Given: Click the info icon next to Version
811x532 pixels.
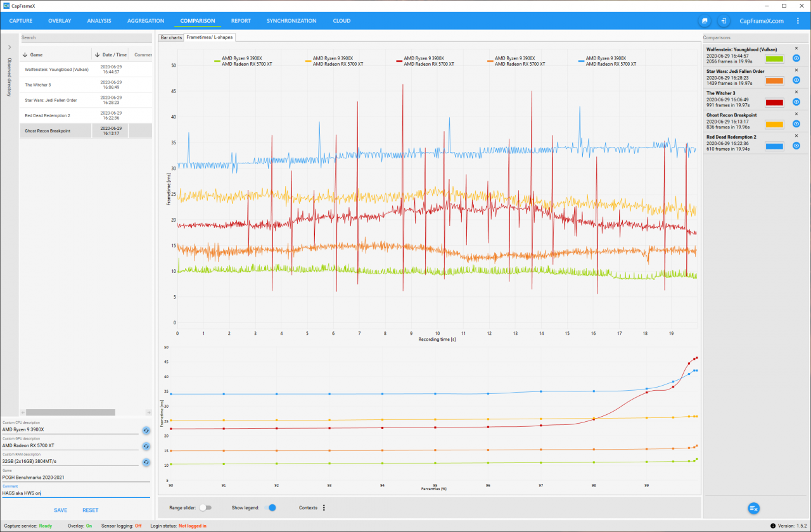Looking at the screenshot, I should point(772,526).
